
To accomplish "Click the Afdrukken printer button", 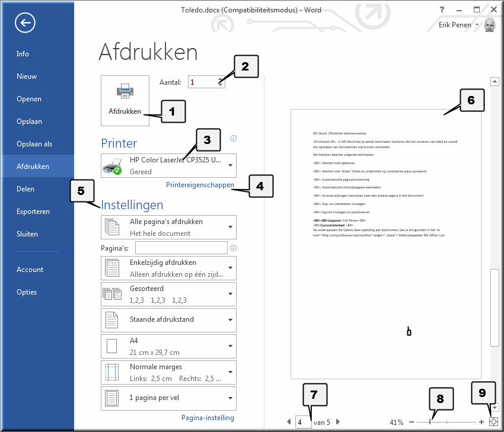I will (125, 100).
